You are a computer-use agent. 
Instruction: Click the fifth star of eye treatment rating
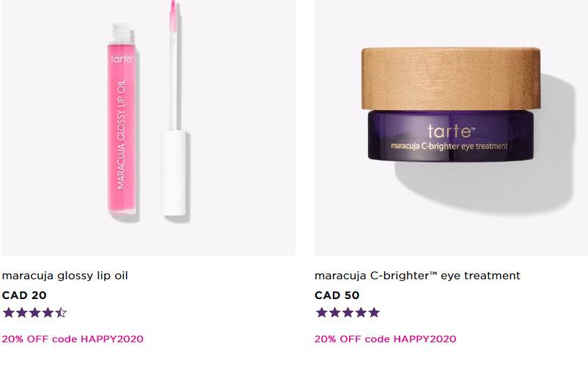coord(374,312)
